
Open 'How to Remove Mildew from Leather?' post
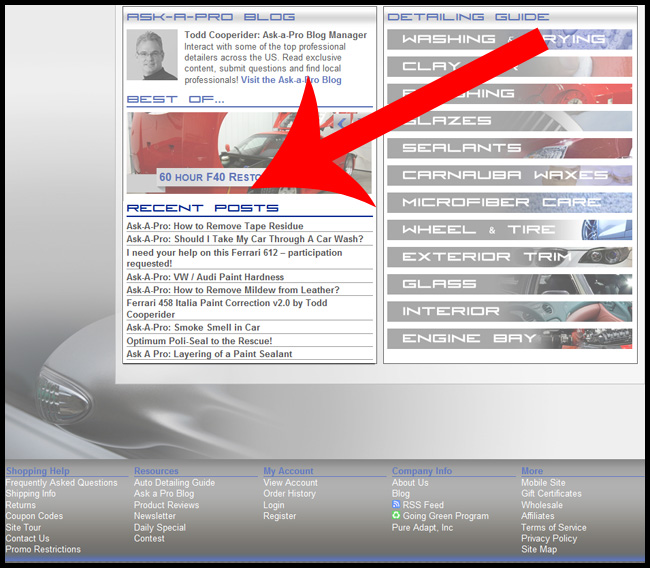pyautogui.click(x=233, y=290)
